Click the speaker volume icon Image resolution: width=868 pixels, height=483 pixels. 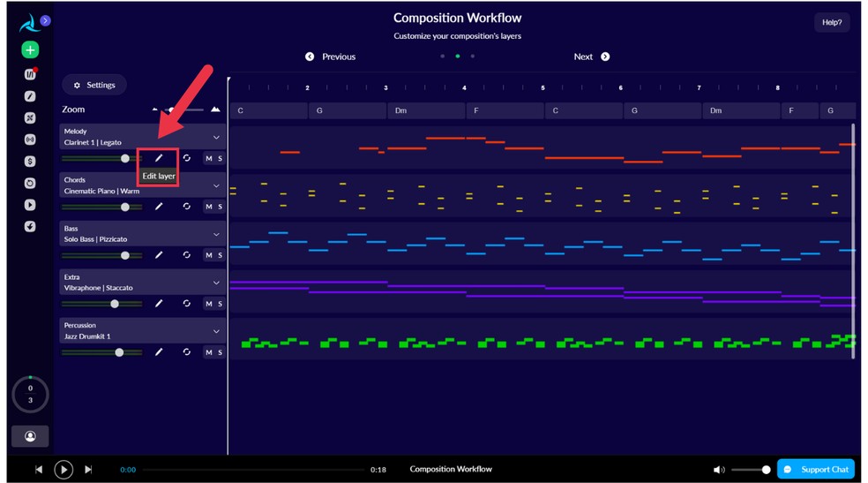pyautogui.click(x=719, y=470)
